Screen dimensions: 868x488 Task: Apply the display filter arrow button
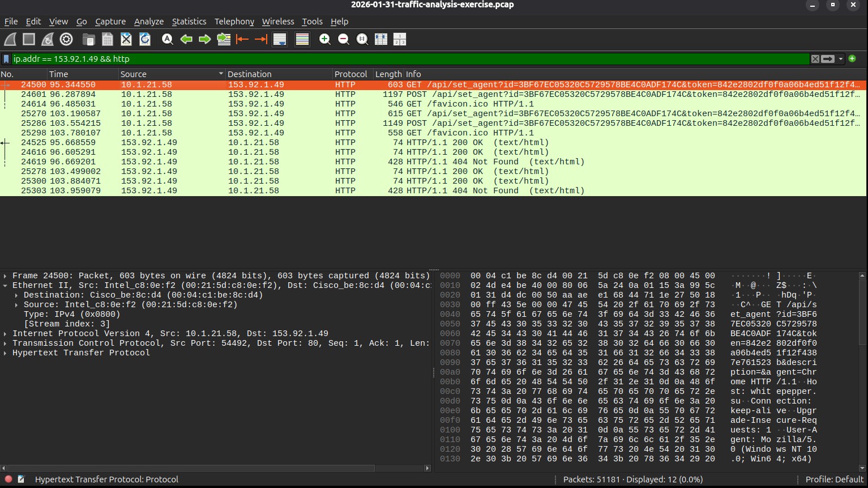coord(828,59)
